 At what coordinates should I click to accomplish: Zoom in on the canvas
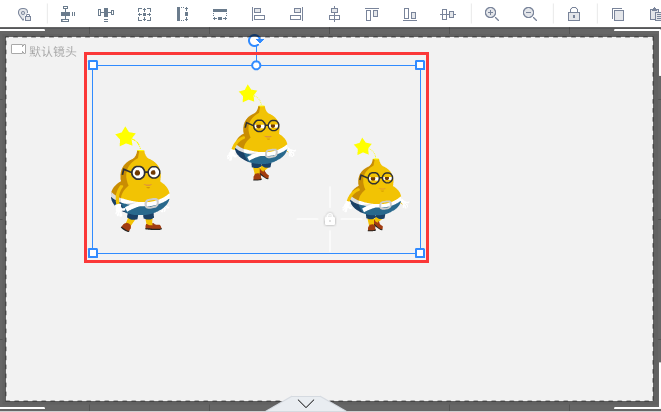click(x=492, y=14)
